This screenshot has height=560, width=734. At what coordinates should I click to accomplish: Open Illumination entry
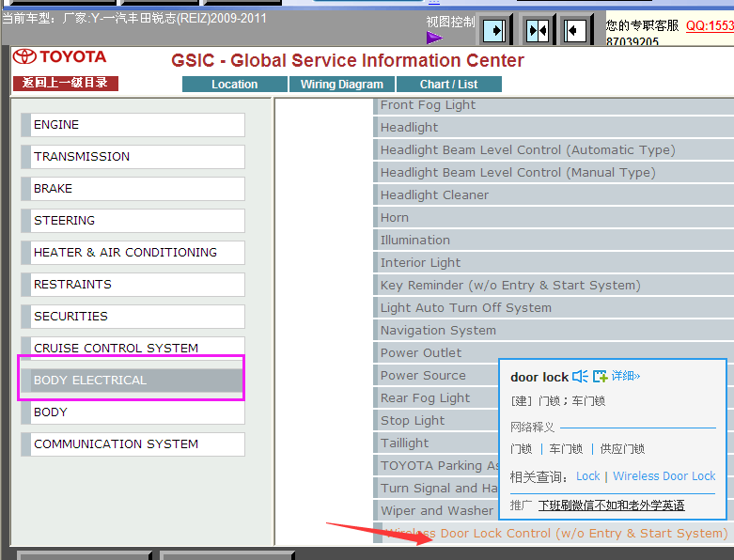(x=554, y=240)
